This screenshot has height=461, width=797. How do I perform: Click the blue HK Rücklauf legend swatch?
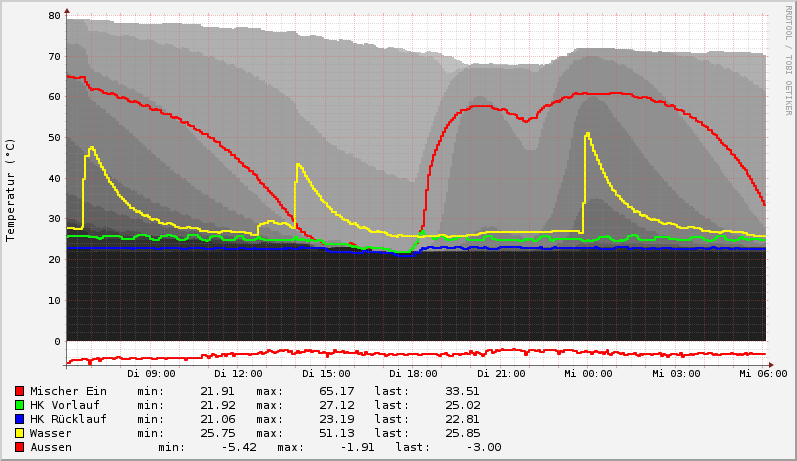pos(19,419)
